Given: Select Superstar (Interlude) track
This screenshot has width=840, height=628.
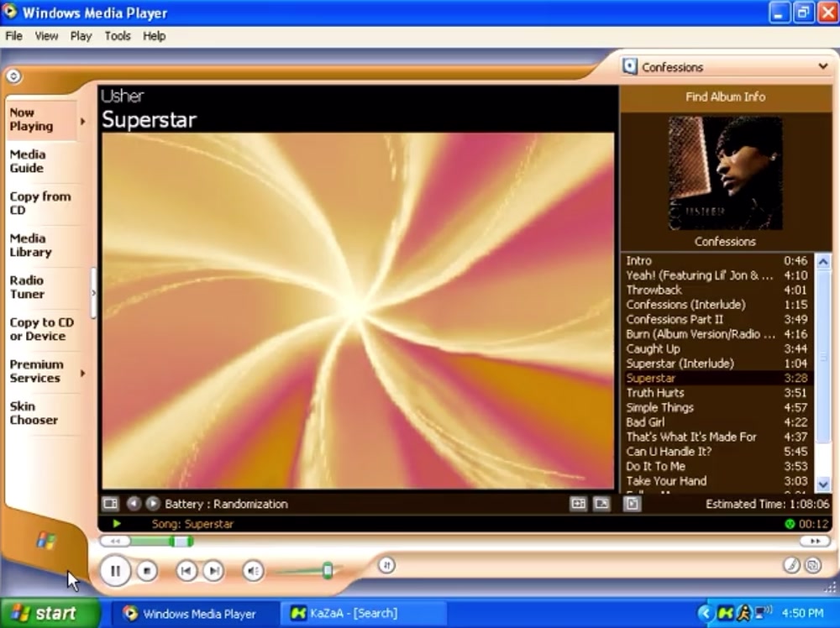Looking at the screenshot, I should point(717,364).
